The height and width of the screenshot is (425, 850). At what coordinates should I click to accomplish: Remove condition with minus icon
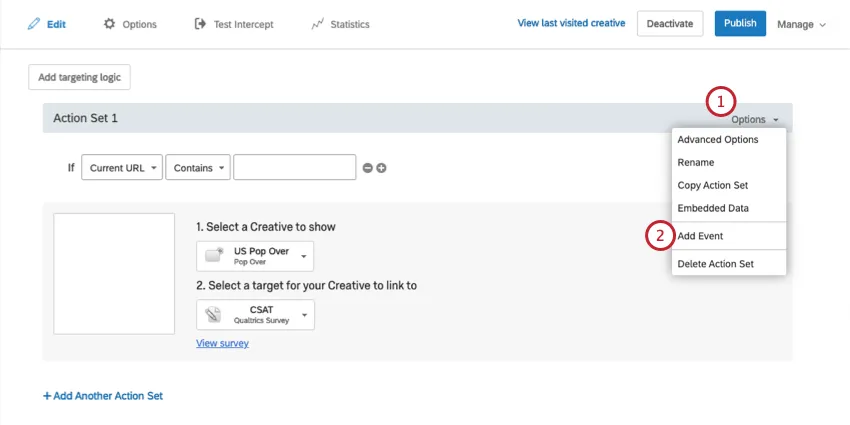[367, 168]
